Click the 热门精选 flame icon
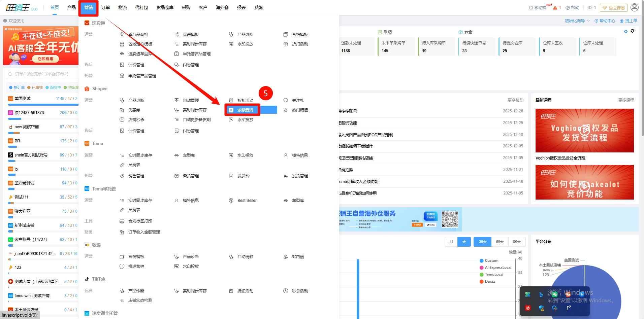Screen dimensions: 644x319 [286, 110]
